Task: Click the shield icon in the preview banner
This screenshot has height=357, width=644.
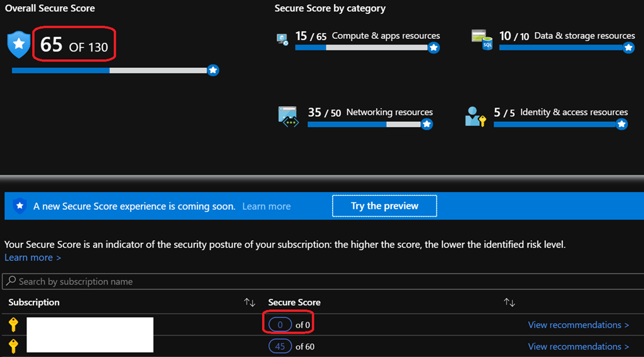Action: point(20,206)
